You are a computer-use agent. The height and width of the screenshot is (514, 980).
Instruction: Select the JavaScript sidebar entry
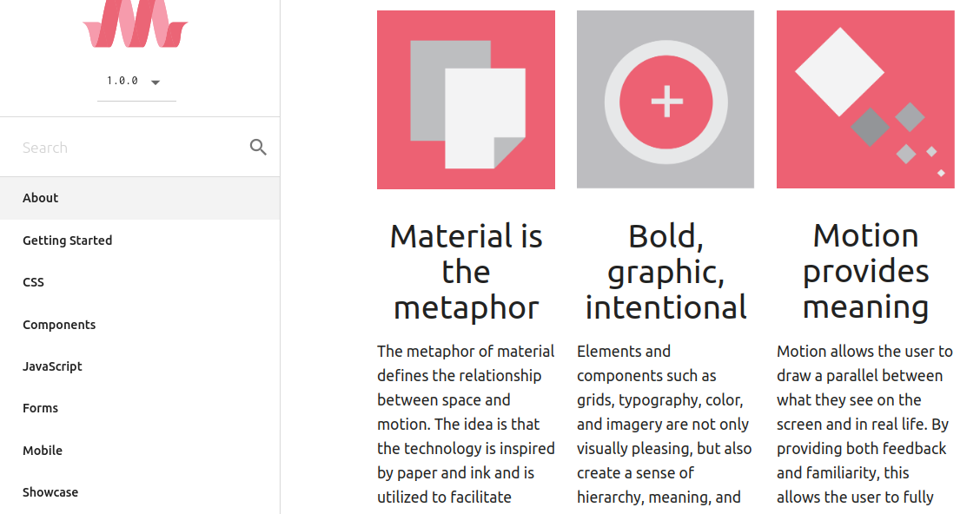(x=52, y=366)
